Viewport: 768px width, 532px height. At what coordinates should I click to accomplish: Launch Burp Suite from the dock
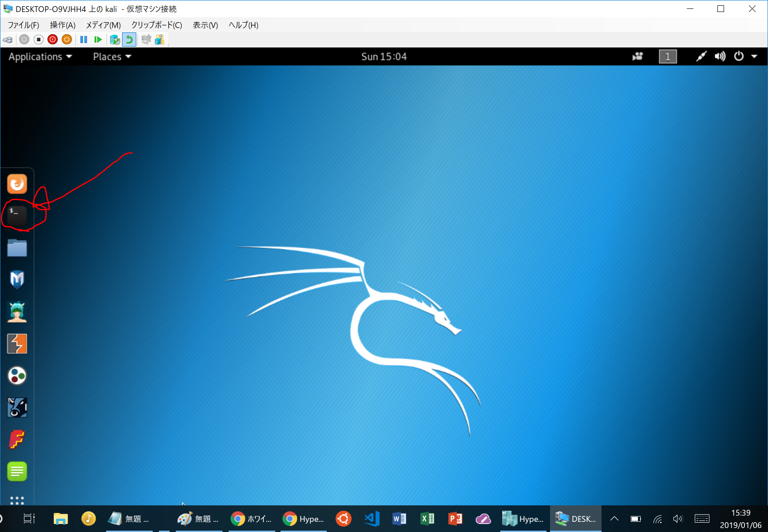pyautogui.click(x=17, y=344)
